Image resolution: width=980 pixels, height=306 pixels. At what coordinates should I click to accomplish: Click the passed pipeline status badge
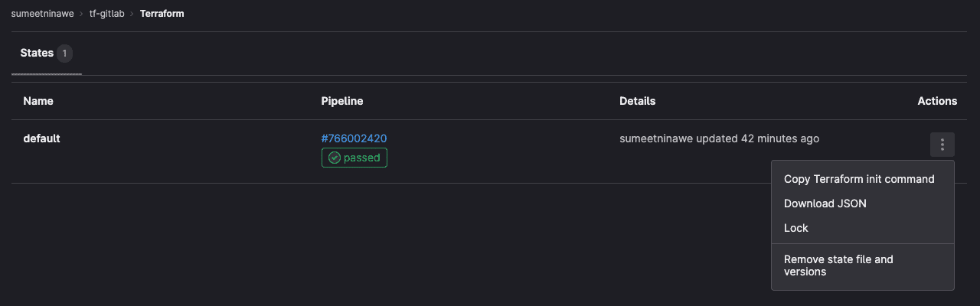[354, 158]
